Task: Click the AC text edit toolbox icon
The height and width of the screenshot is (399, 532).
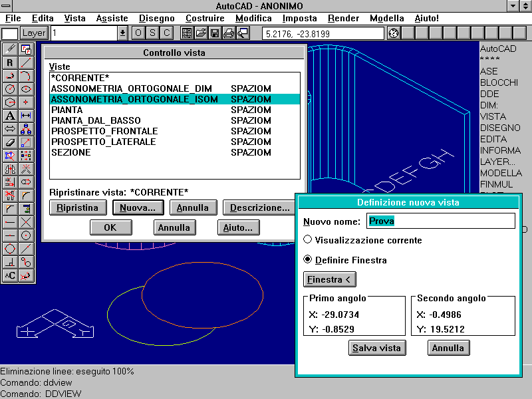Action: pyautogui.click(x=10, y=275)
